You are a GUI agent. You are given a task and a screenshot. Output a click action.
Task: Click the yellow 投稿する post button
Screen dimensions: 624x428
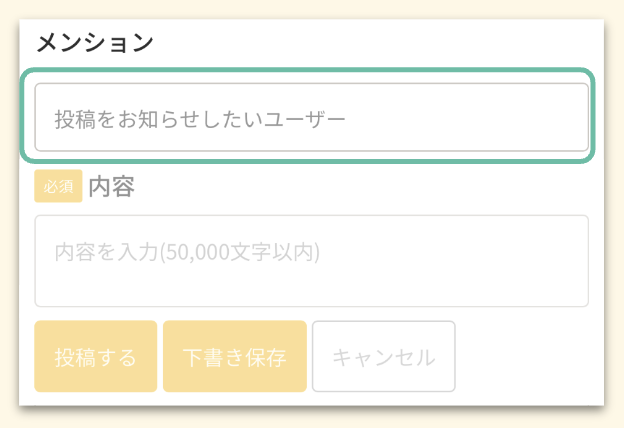pos(96,357)
